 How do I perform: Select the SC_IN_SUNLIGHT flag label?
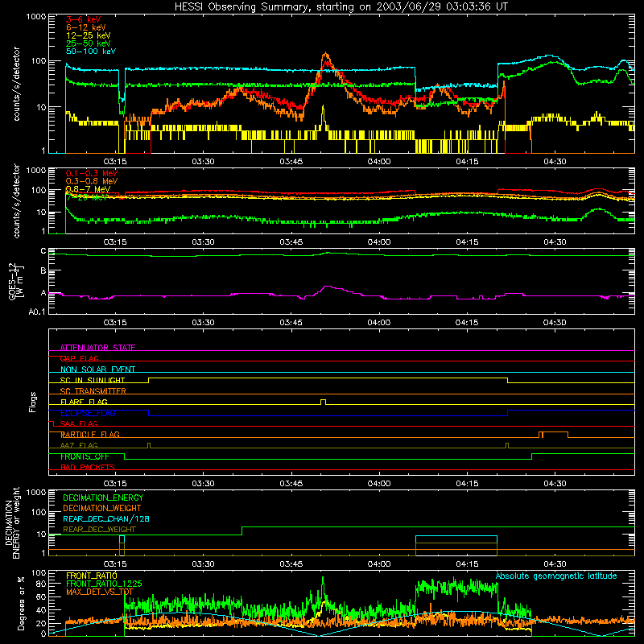coord(93,380)
